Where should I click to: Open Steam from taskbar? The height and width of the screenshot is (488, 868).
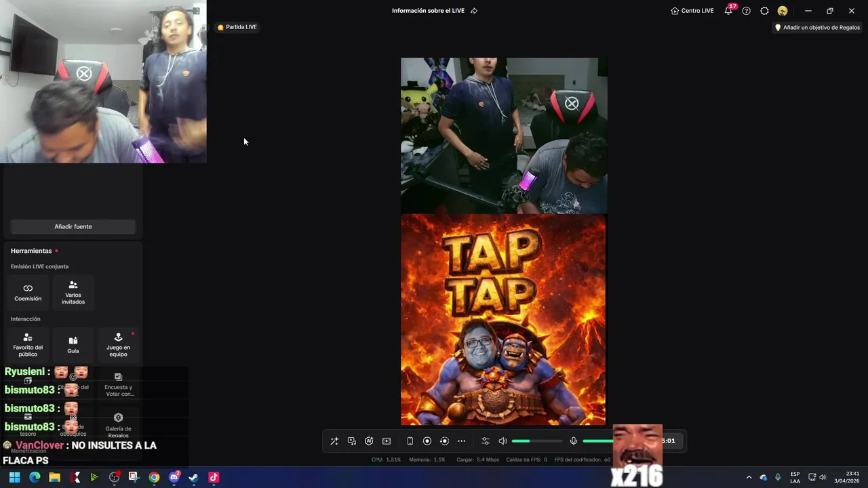[193, 477]
